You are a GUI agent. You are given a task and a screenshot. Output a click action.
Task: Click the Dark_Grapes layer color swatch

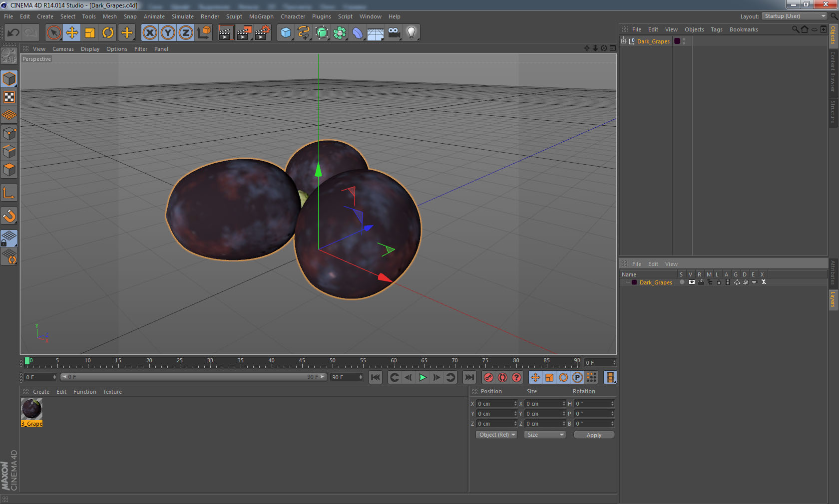click(x=634, y=282)
